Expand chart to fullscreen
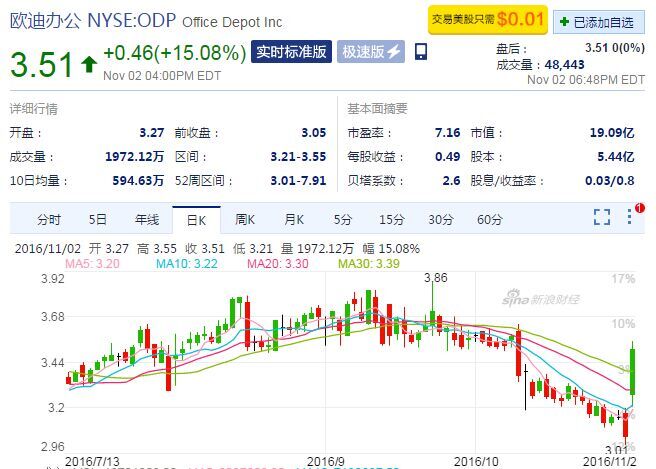Image resolution: width=656 pixels, height=469 pixels. tap(602, 217)
